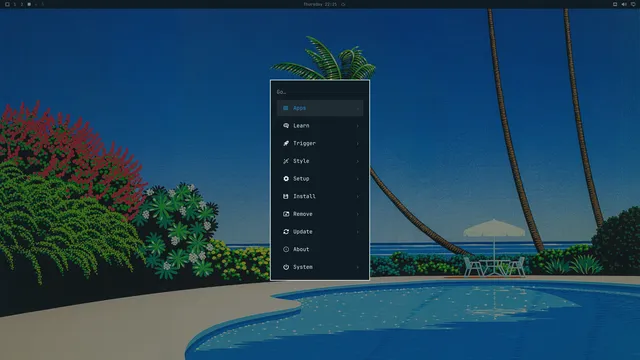Switch to workspace 2 in top bar

click(x=22, y=4)
